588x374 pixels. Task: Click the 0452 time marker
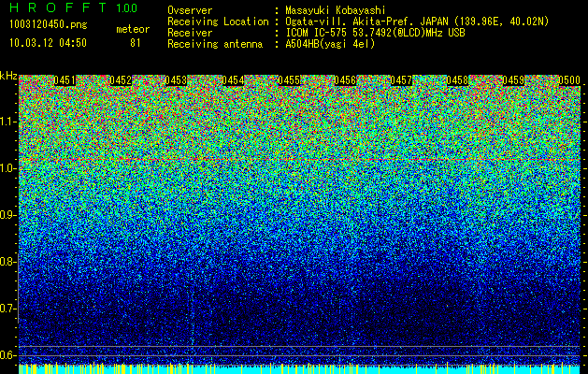point(121,80)
